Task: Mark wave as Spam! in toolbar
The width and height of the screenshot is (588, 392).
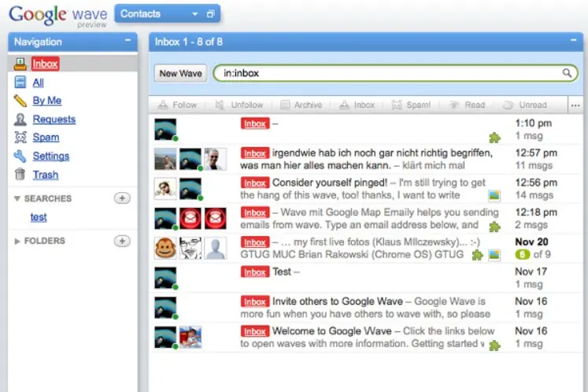Action: [x=412, y=105]
